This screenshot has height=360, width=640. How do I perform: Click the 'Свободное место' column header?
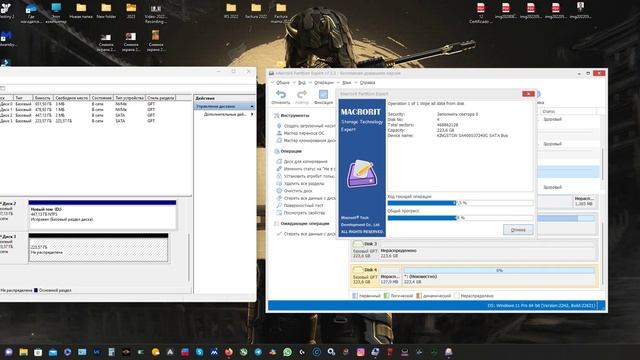pyautogui.click(x=71, y=98)
